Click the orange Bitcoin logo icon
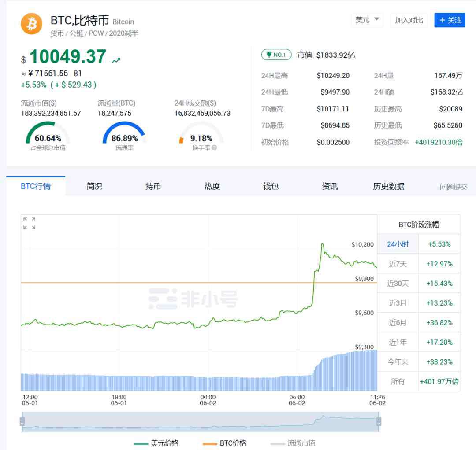This screenshot has height=450, width=476. (32, 24)
